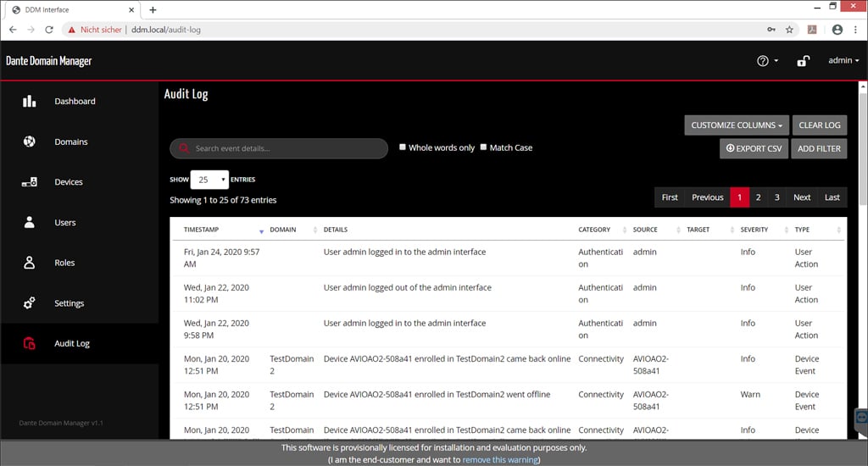Click the First pagination button
Screen dimensions: 868x466
670,197
